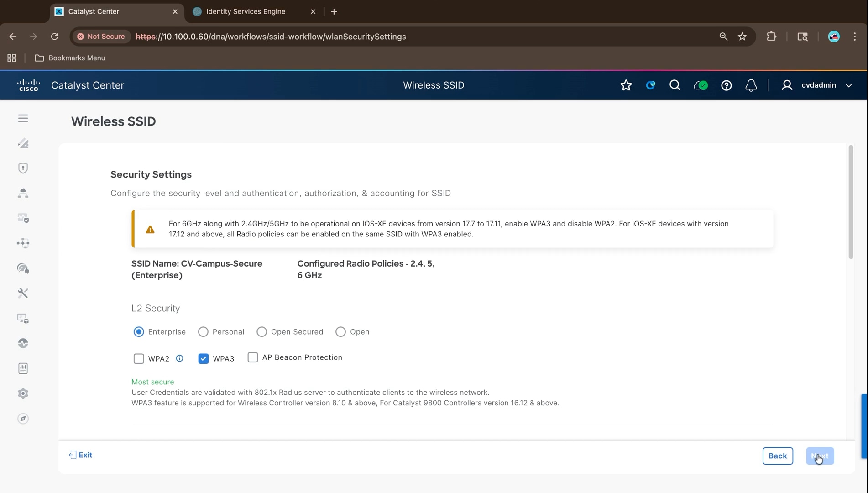This screenshot has width=868, height=493.
Task: Exit the SSID workflow
Action: 81,455
